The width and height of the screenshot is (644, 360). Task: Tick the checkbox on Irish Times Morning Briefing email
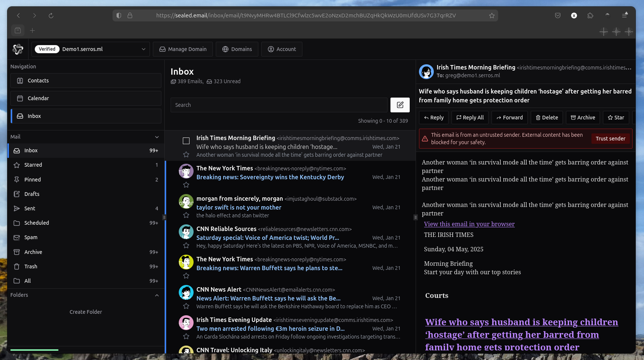[x=186, y=141]
